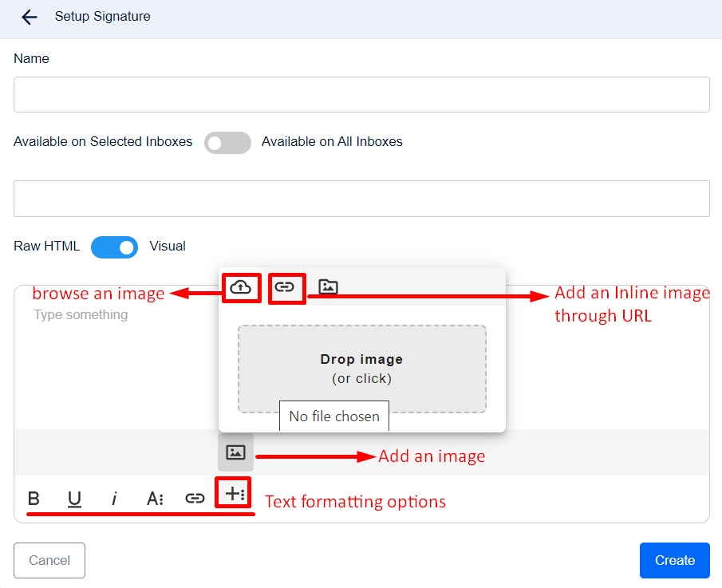Expand more formatting options plus icon

(x=235, y=494)
